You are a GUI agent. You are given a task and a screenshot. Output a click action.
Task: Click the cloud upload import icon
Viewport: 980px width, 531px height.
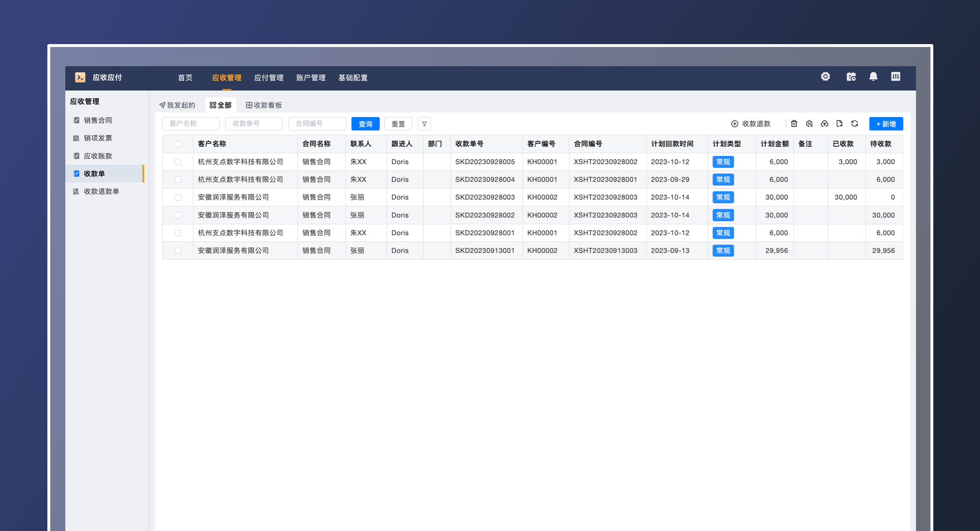tap(824, 123)
